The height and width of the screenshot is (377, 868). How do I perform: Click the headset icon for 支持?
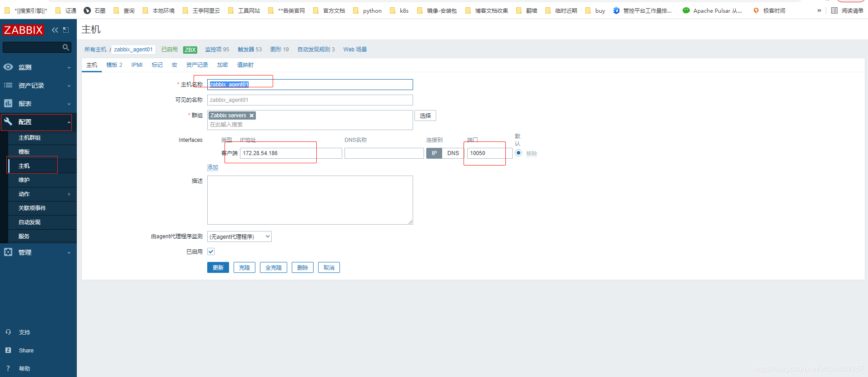8,332
